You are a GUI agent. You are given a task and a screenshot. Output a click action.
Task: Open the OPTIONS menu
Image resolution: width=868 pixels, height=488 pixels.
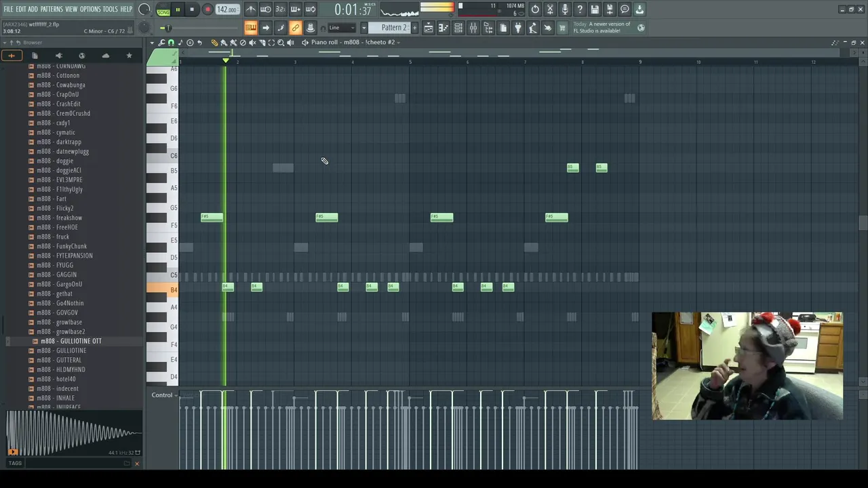pos(90,9)
